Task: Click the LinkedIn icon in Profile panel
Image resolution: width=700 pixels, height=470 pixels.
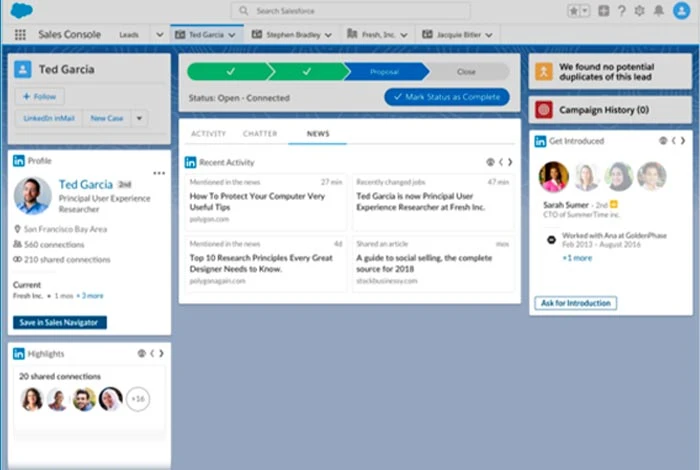Action: (19, 161)
